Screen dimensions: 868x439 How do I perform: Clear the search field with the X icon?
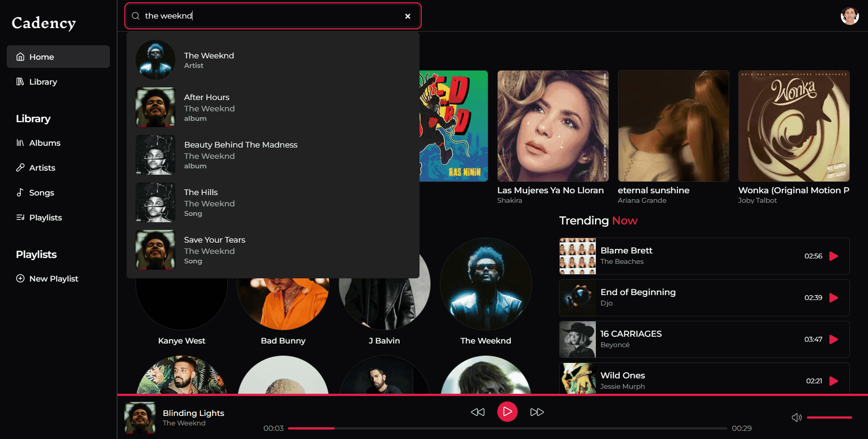click(x=408, y=16)
